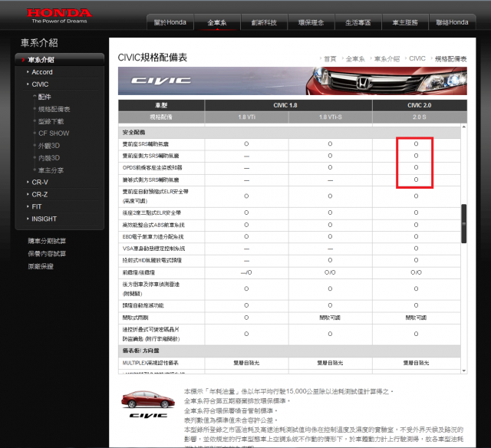Click the Honda logo

59,15
